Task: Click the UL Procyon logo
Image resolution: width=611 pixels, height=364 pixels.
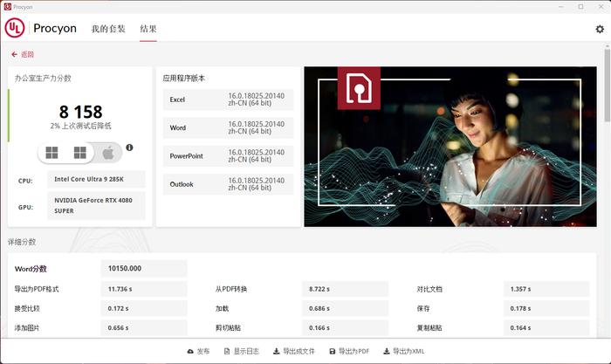Action: point(15,28)
